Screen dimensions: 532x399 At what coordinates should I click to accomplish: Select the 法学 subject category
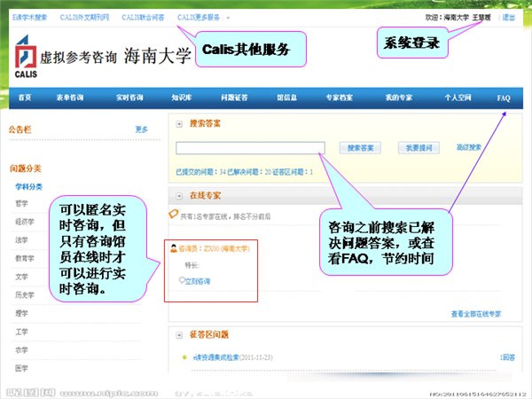(21, 240)
